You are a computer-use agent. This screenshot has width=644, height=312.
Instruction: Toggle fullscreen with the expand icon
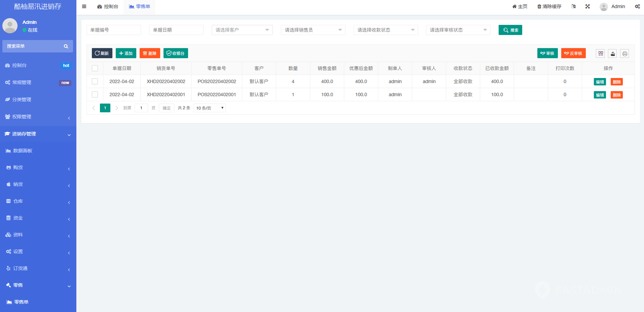click(x=587, y=7)
